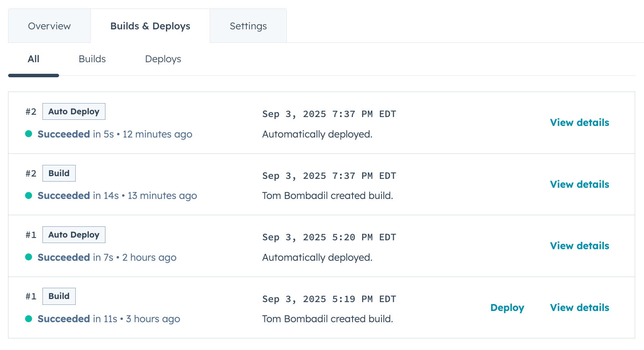Filter list by Deploys sub-tab

click(x=163, y=59)
